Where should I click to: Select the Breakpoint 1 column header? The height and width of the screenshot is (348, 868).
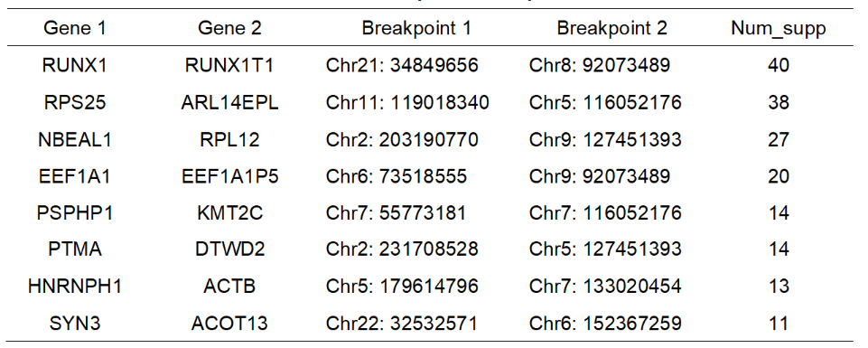pyautogui.click(x=416, y=28)
